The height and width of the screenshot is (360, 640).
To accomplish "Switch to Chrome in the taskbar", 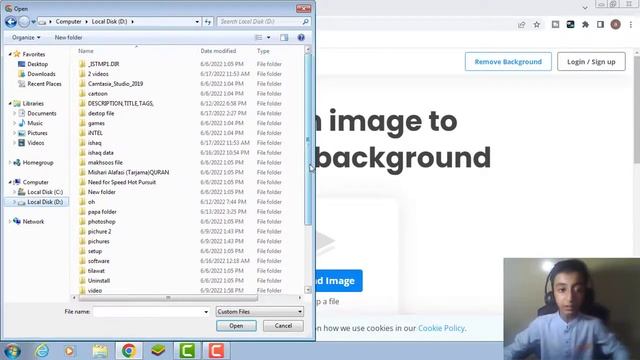I will (x=129, y=351).
